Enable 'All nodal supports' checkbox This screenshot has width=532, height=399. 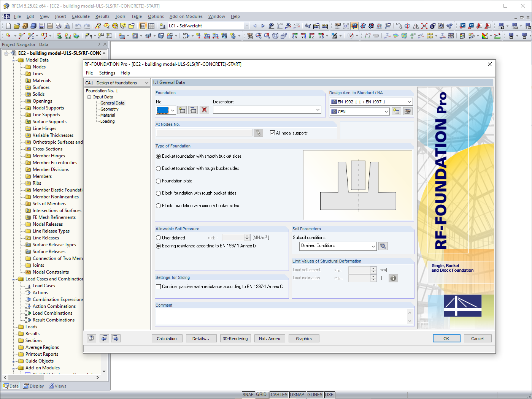pyautogui.click(x=272, y=133)
